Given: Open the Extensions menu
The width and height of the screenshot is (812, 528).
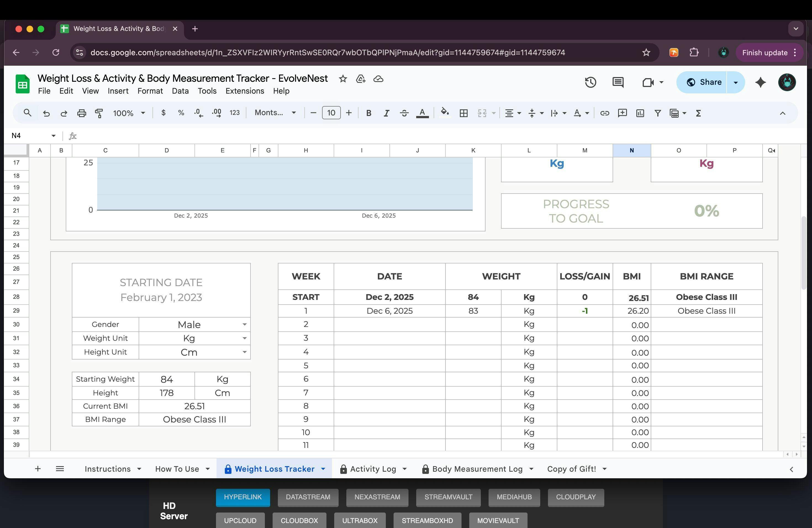Looking at the screenshot, I should click(245, 91).
